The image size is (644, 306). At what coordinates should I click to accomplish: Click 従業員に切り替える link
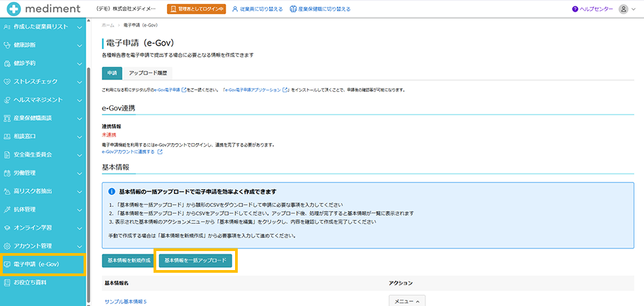[x=262, y=9]
